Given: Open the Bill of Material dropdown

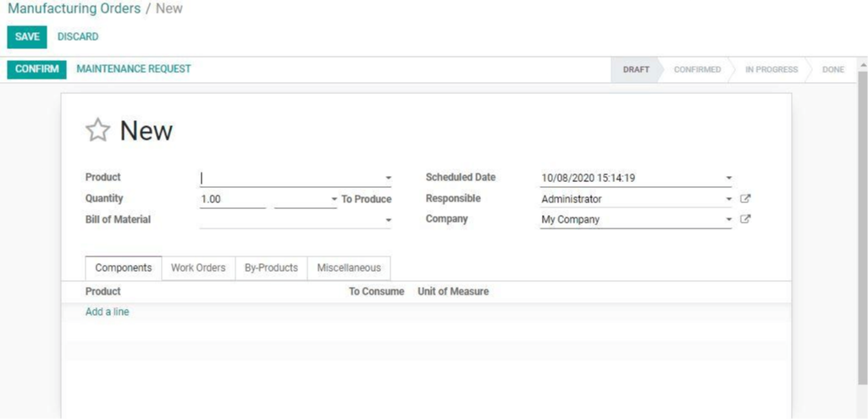Looking at the screenshot, I should (x=388, y=220).
